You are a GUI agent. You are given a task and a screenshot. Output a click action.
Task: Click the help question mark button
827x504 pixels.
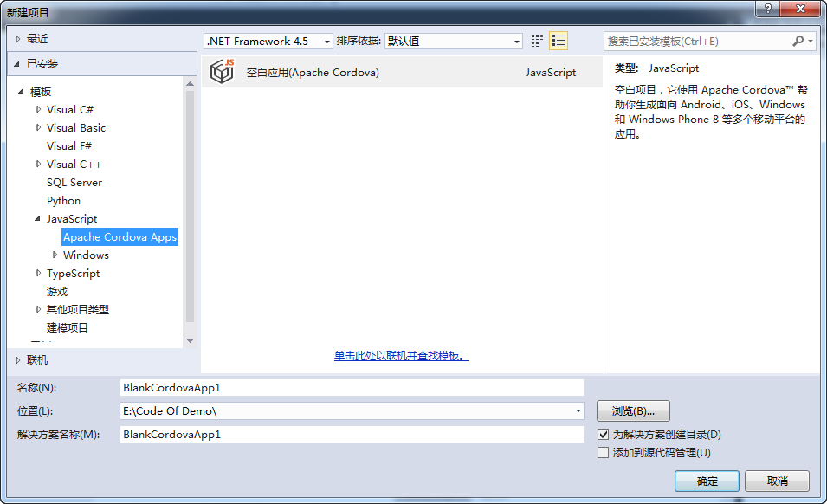767,10
